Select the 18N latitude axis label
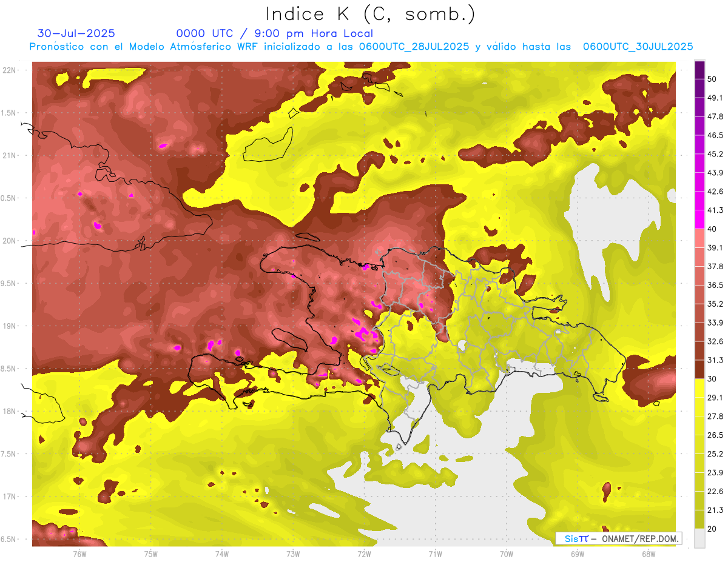Viewport: 728px width, 562px height. pyautogui.click(x=10, y=411)
